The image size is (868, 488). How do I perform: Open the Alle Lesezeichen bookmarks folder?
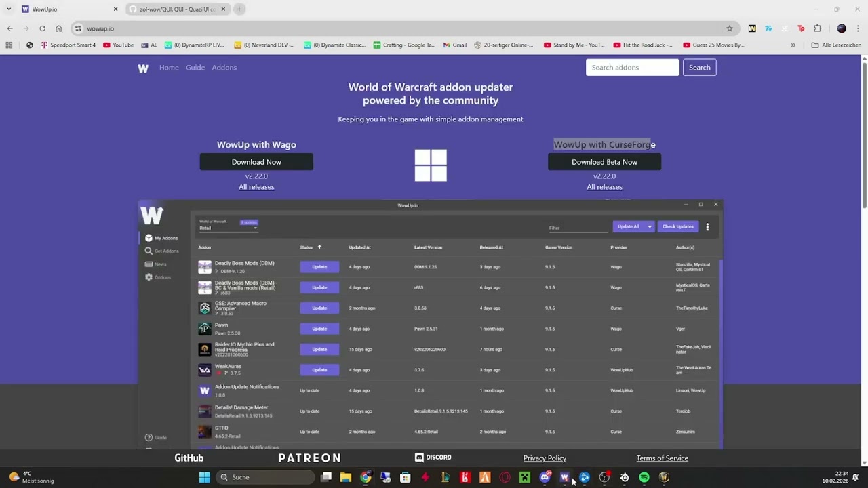pos(836,45)
